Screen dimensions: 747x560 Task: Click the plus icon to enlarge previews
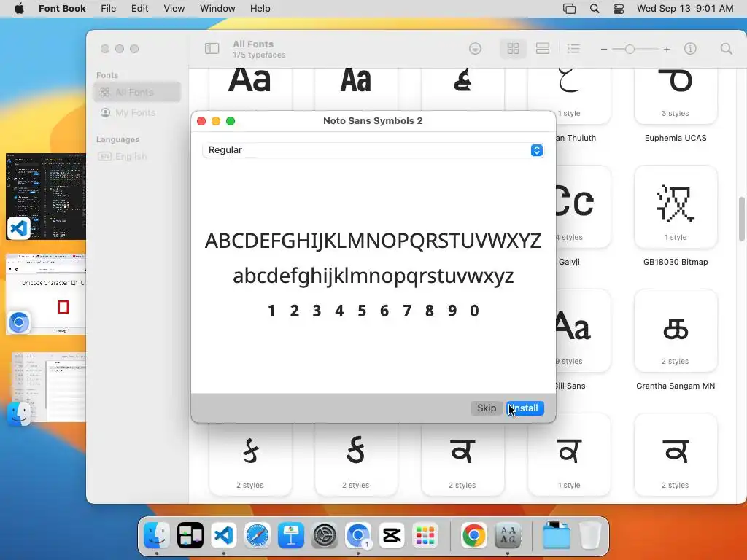pos(667,49)
